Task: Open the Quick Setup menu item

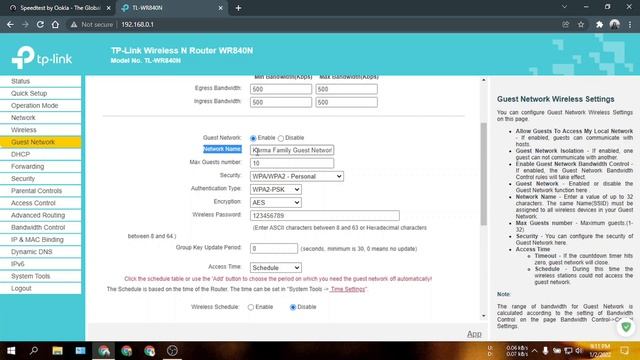Action: pos(40,93)
